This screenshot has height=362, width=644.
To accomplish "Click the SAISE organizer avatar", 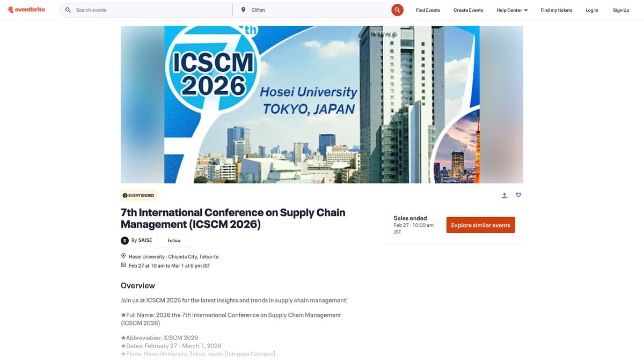I will click(x=124, y=240).
